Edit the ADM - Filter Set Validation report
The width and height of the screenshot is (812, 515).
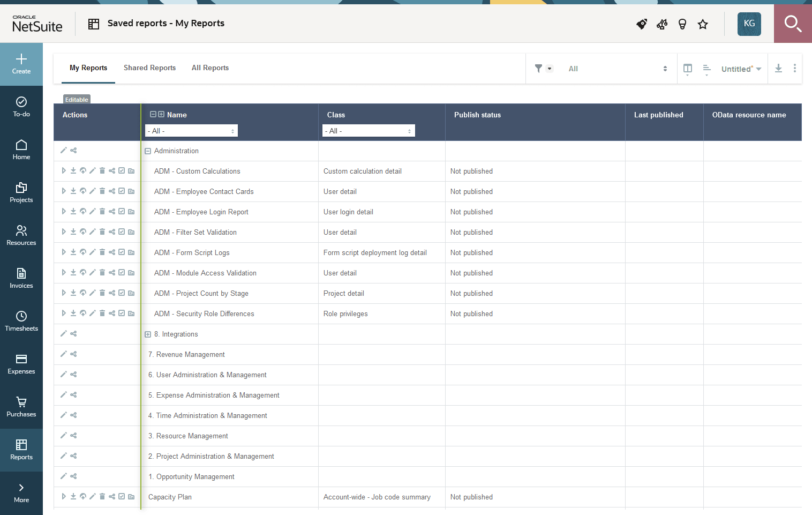[x=93, y=232]
